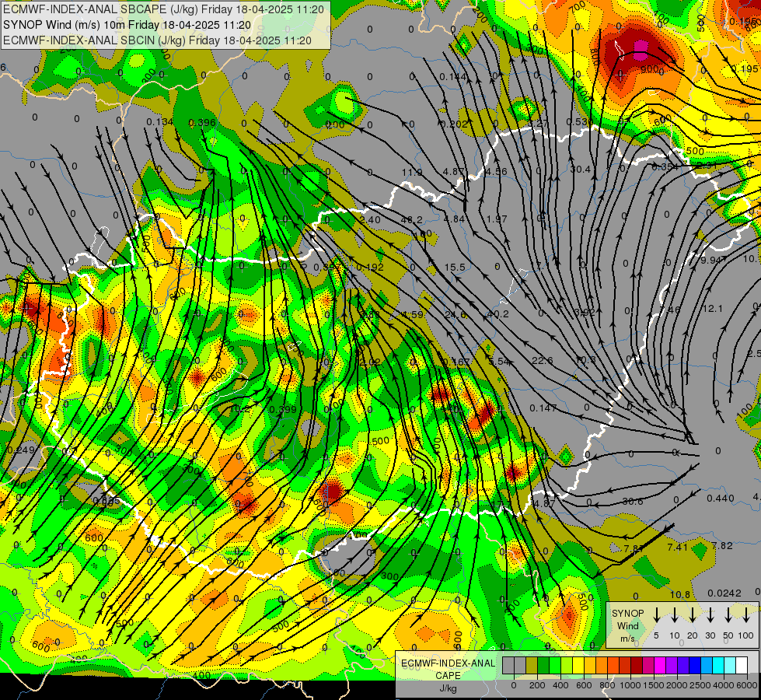Pick the light blue swatch after 2500
Viewport: 761px width, 700px height.
pos(707,665)
